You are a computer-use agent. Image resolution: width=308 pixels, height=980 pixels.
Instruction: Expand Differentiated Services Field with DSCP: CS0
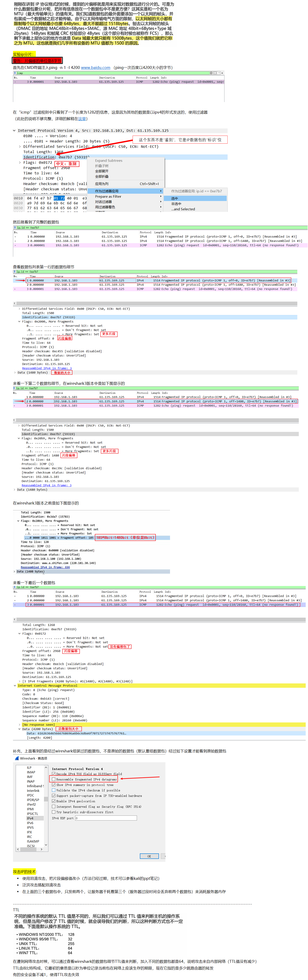click(20, 146)
